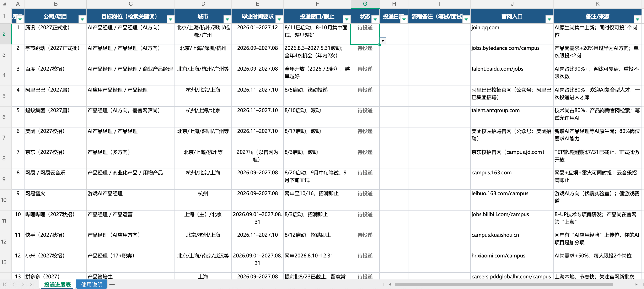Click cell campus.kuaishou.cn
Viewport: 644px width, 289px height.
[x=512, y=241]
